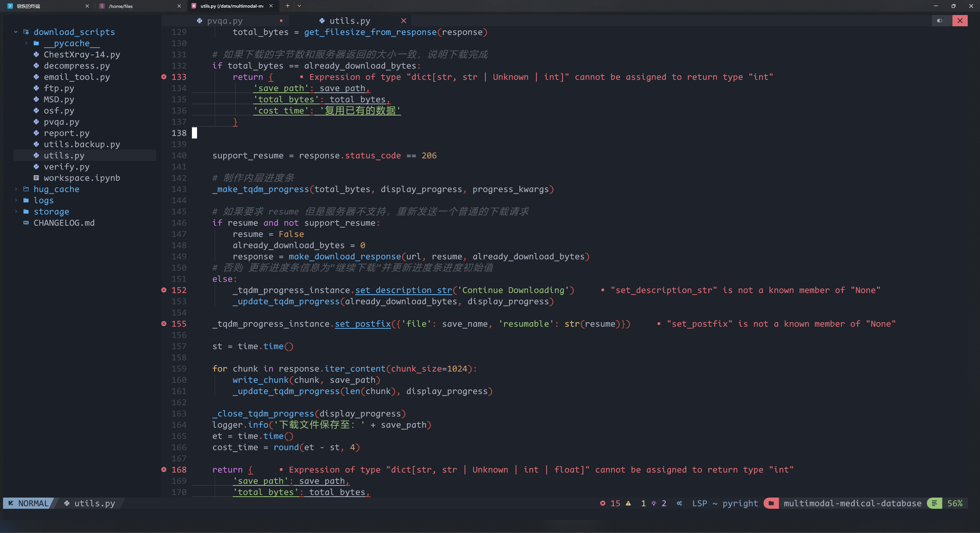Screen dimensions: 980x533
Task: Click multimodal-medical-database in the status bar
Action: [852, 503]
